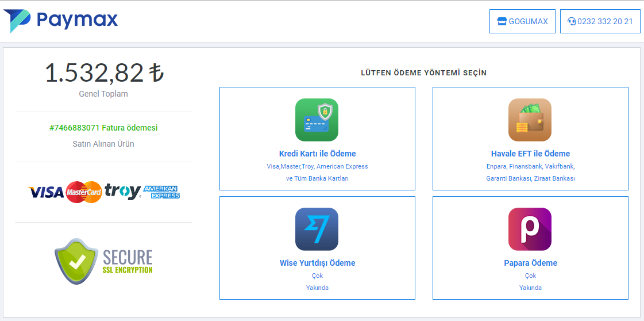
Task: Select the wallet icon for Havale EFT
Action: 530,120
